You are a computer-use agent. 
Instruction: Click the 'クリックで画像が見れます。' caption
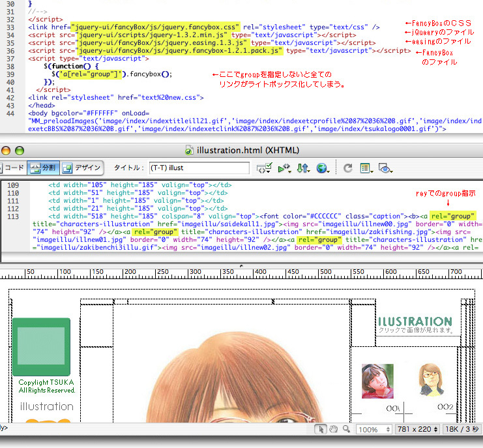pos(416,331)
